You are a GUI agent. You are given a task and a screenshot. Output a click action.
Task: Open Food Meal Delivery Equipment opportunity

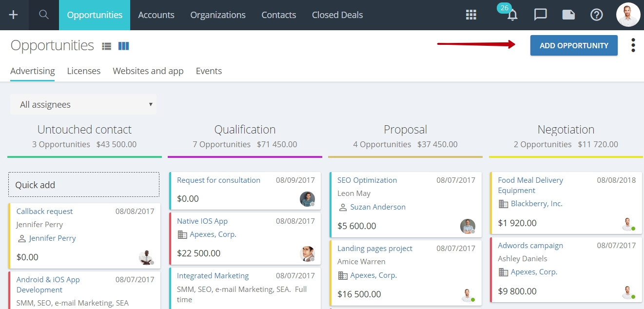tap(530, 185)
